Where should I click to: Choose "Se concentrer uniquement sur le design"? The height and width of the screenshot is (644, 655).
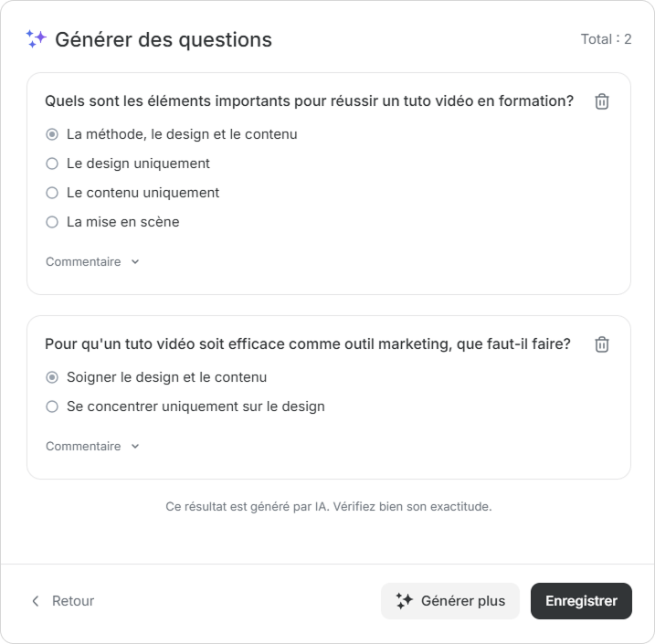(x=52, y=406)
